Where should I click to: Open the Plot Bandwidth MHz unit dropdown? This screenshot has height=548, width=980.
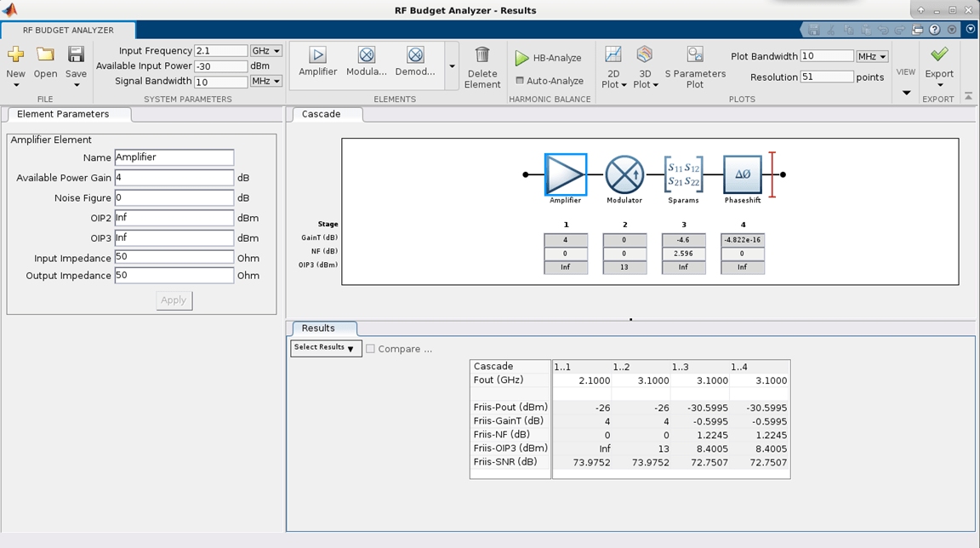click(x=872, y=56)
